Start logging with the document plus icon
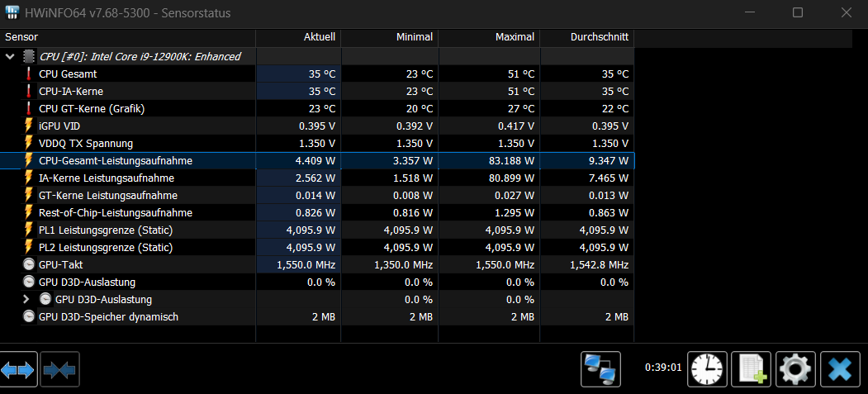Image resolution: width=868 pixels, height=394 pixels. tap(752, 369)
